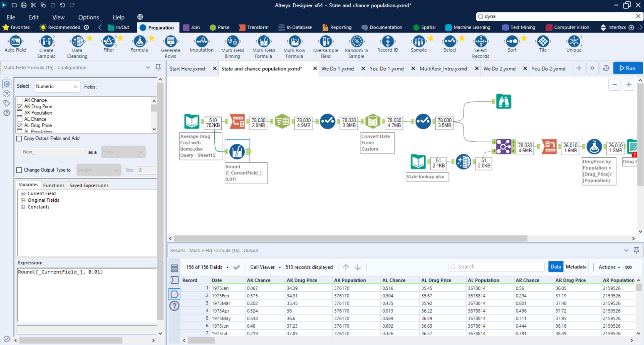Open the Cell Viewer dropdown

pos(265,267)
